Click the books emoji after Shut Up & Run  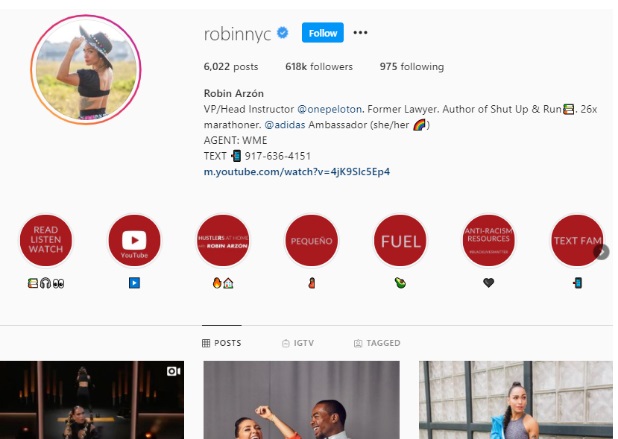point(568,109)
